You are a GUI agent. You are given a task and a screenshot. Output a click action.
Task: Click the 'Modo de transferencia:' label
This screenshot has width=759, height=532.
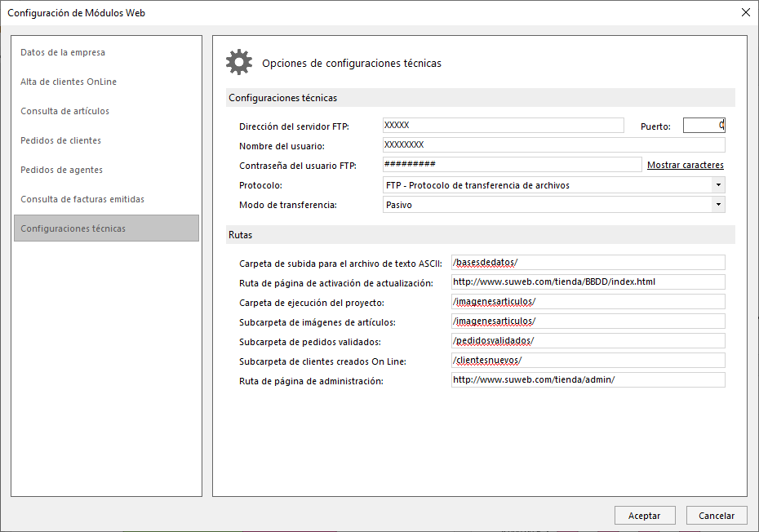click(288, 206)
